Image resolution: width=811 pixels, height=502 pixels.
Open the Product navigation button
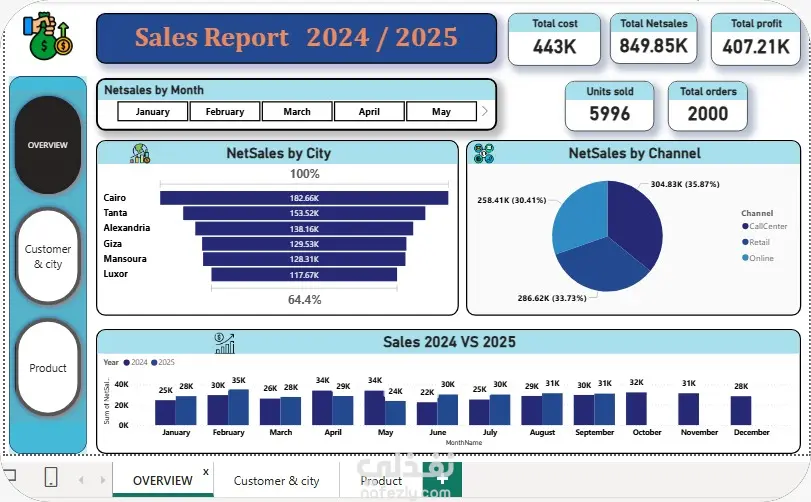48,368
